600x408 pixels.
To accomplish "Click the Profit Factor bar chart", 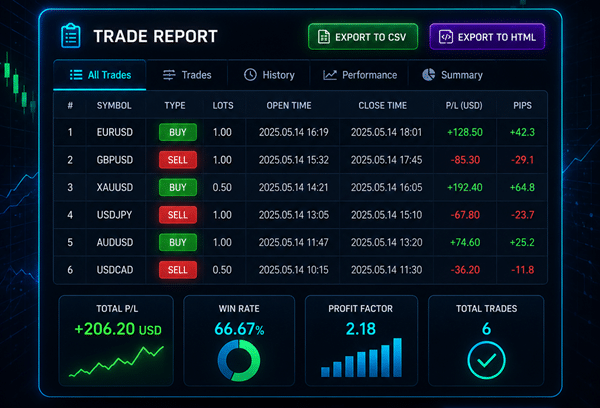I will tap(362, 357).
